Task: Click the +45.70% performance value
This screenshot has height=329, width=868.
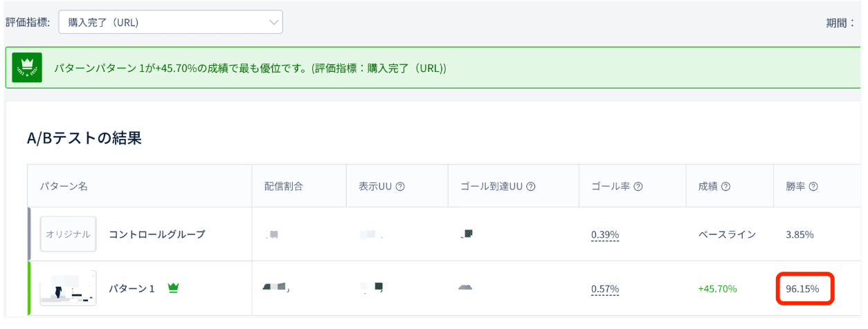Action: [x=718, y=288]
